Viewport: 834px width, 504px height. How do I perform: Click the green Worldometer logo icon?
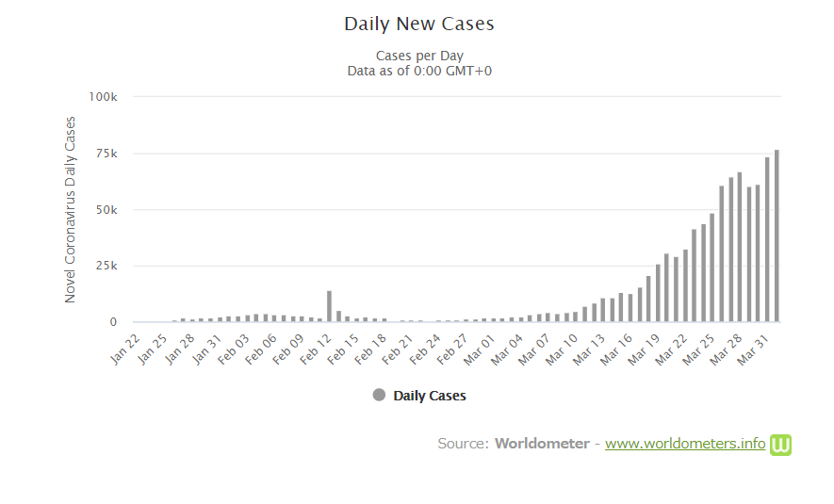[x=780, y=445]
